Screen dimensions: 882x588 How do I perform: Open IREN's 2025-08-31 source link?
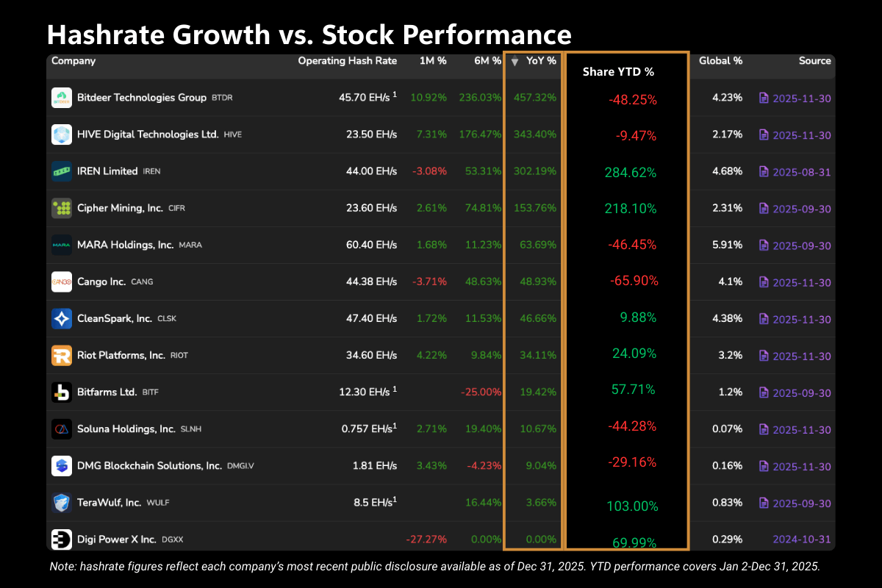click(801, 172)
